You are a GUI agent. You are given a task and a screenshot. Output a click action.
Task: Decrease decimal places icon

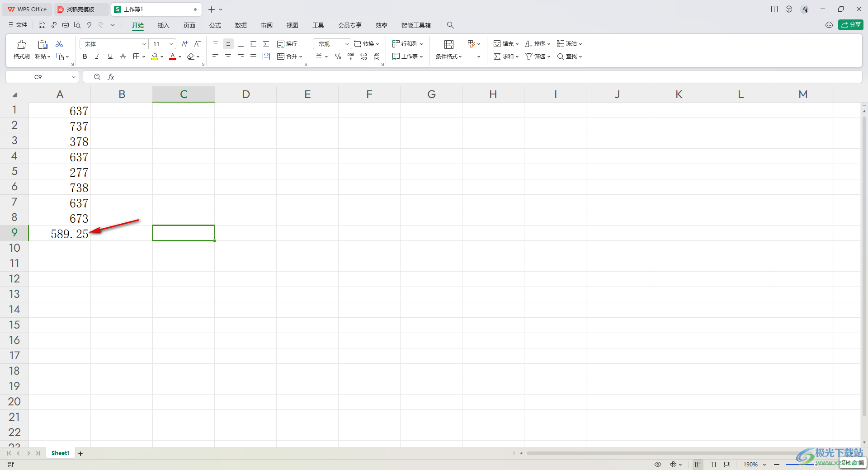coord(377,56)
